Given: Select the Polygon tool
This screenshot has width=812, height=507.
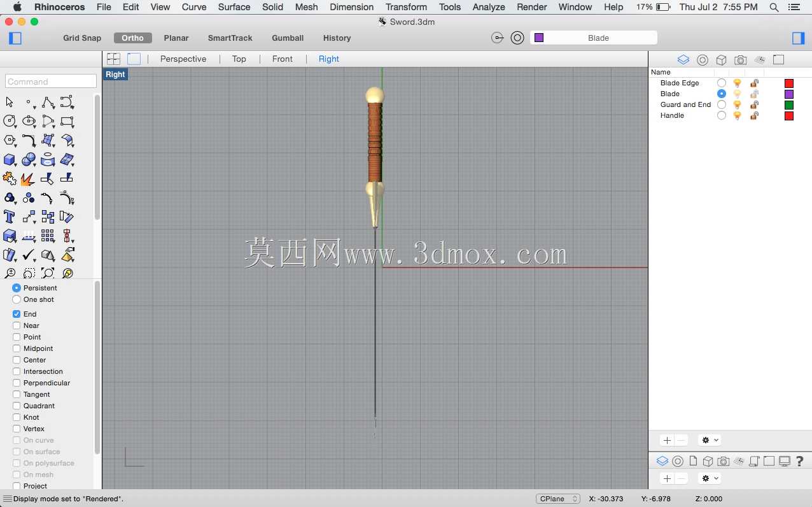Looking at the screenshot, I should click(10, 140).
